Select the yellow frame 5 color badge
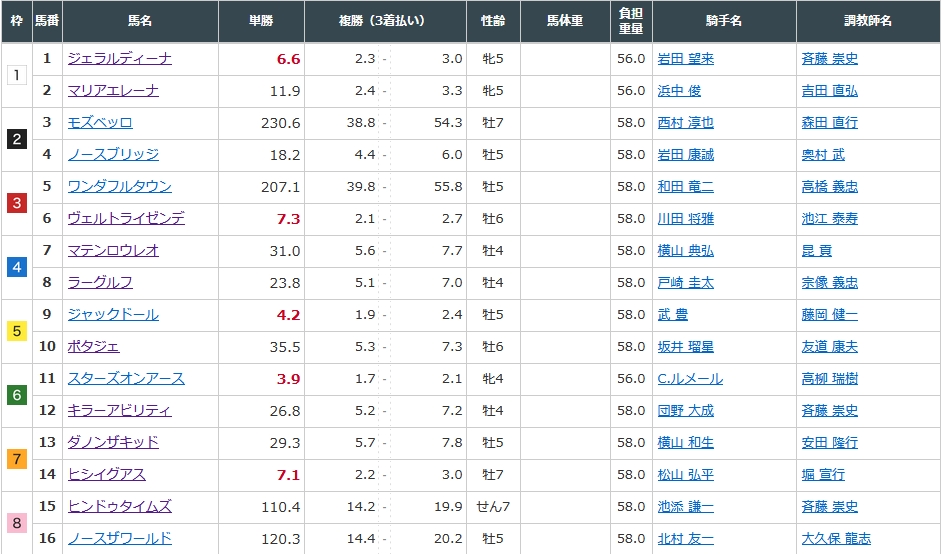The image size is (944, 554). pos(16,331)
